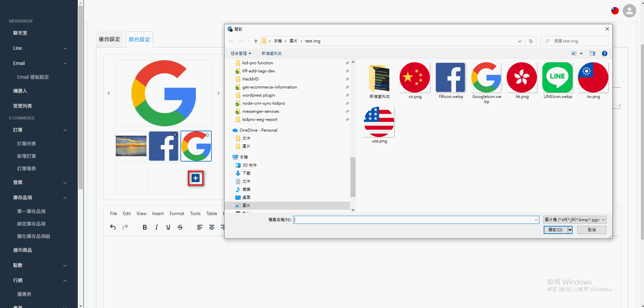Click 新增資料夾 in dialog toolbar
Image resolution: width=644 pixels, height=308 pixels.
pyautogui.click(x=272, y=54)
